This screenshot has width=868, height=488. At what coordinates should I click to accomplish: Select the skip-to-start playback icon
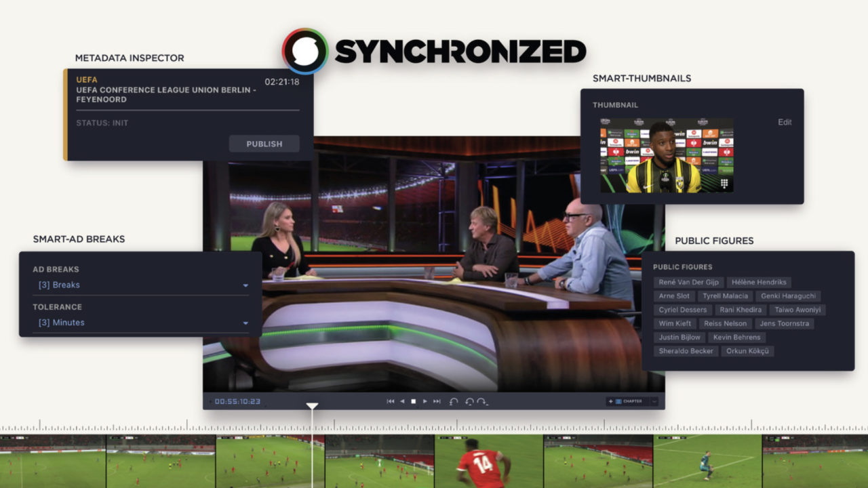pyautogui.click(x=391, y=401)
